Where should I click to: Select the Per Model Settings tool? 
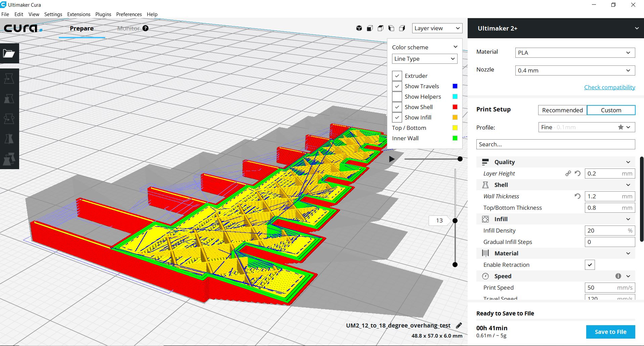pyautogui.click(x=9, y=159)
